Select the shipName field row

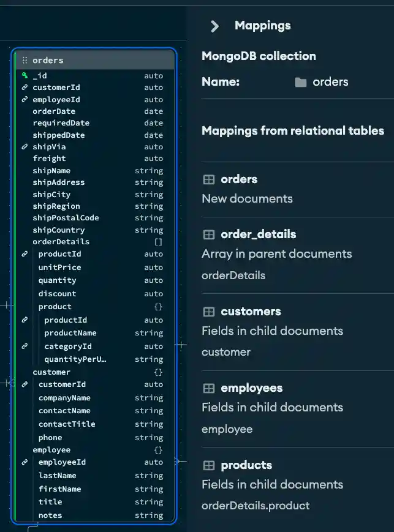click(x=95, y=171)
